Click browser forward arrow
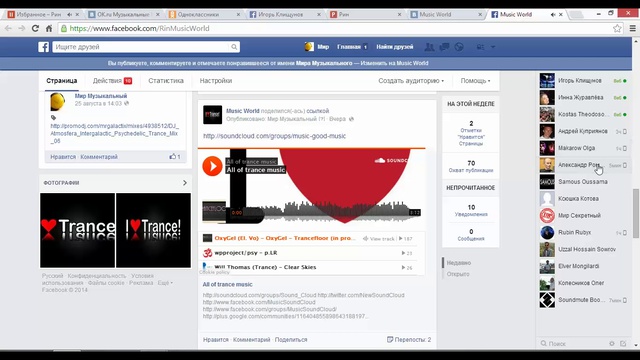This screenshot has width=640, height=360. [22, 28]
